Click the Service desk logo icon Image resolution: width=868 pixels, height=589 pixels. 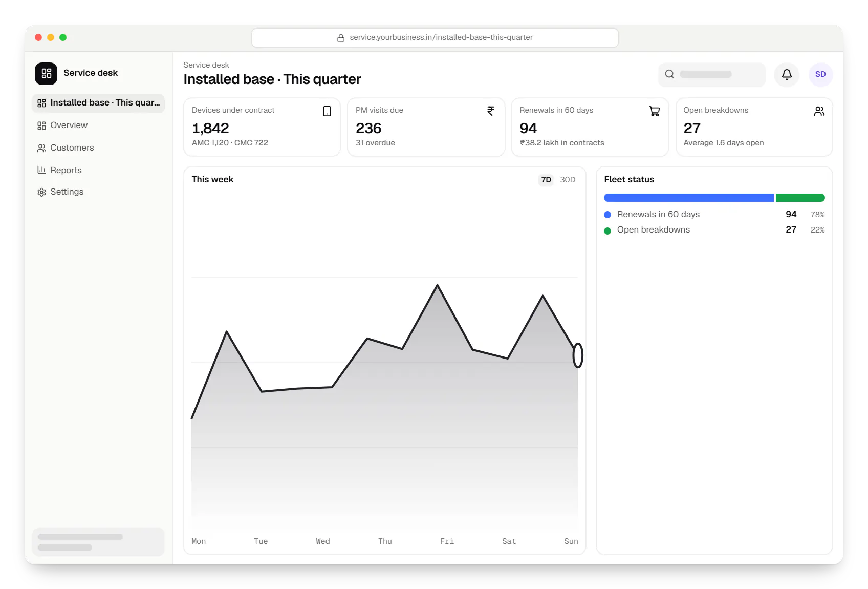46,73
